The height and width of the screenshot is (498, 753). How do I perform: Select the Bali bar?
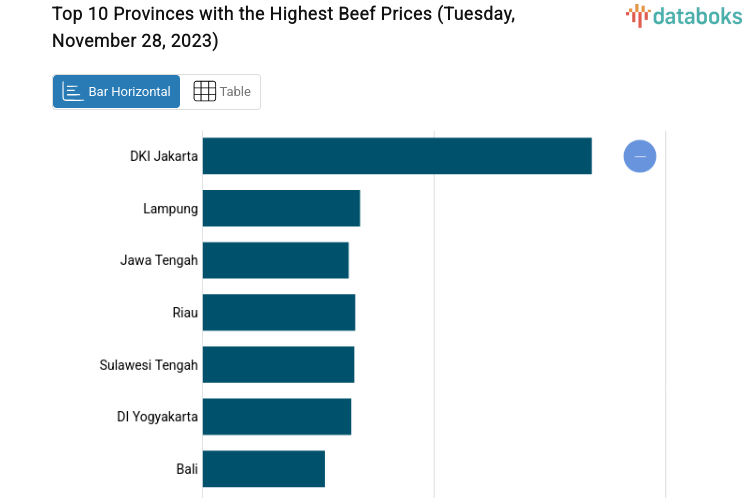point(264,468)
